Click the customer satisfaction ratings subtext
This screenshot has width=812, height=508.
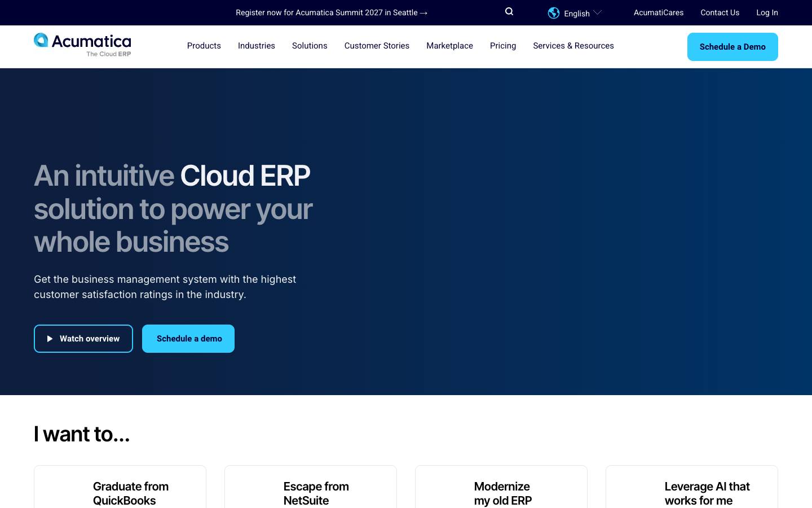click(165, 287)
